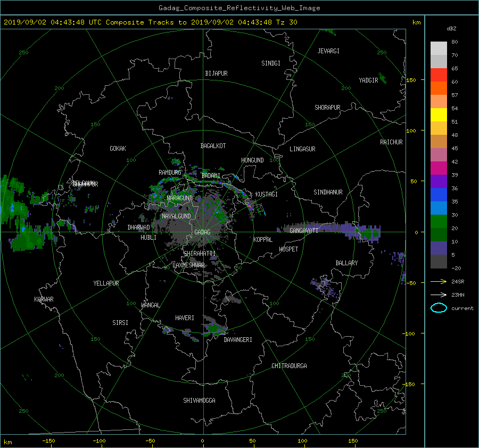This screenshot has width=479, height=448.
Task: Click the BALLARY city label
Action: (346, 263)
